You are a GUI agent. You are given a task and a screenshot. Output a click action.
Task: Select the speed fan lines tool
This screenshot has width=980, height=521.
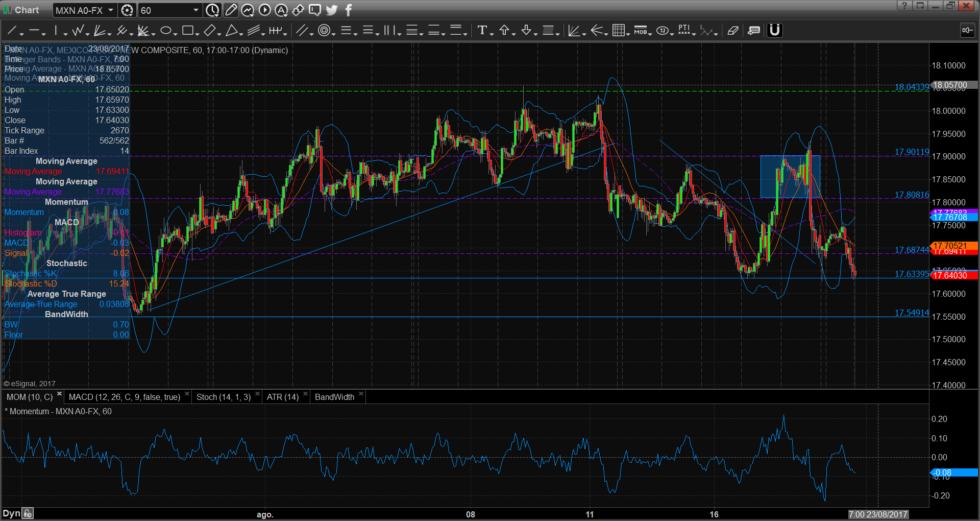point(100,31)
